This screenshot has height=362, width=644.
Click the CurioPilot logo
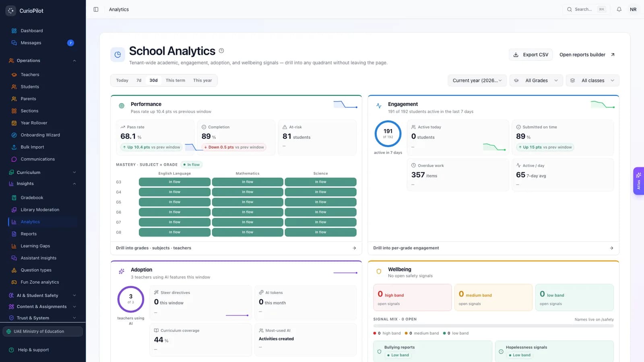[11, 11]
